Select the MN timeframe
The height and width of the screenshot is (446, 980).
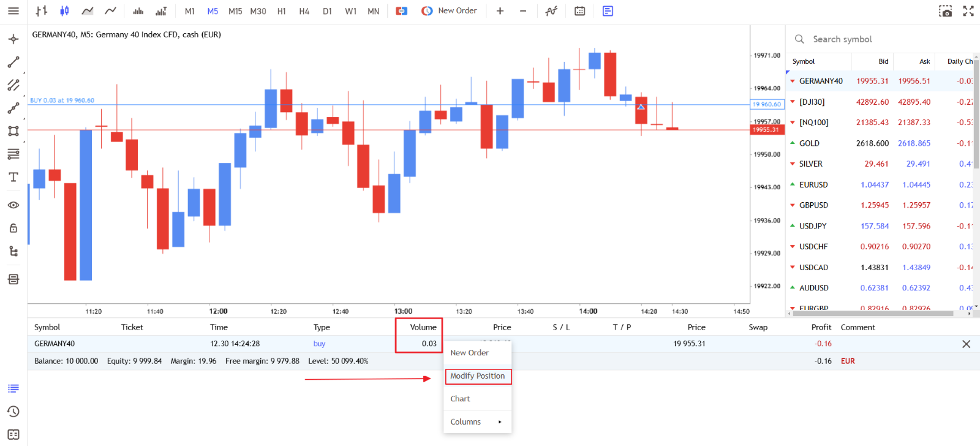pyautogui.click(x=373, y=11)
